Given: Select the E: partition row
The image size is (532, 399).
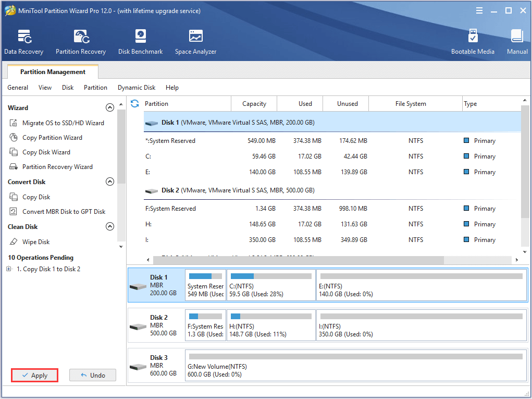Looking at the screenshot, I should (332, 172).
